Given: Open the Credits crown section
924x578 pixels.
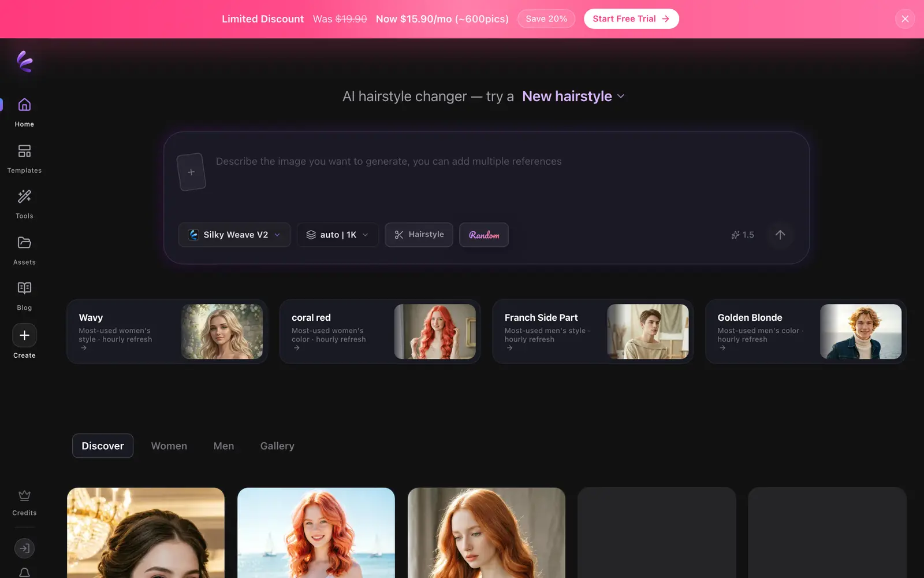Looking at the screenshot, I should (24, 502).
